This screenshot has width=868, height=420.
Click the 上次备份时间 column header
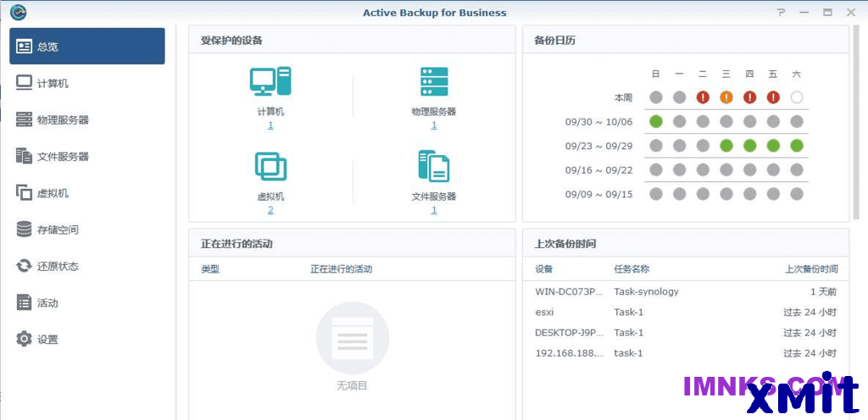[811, 269]
